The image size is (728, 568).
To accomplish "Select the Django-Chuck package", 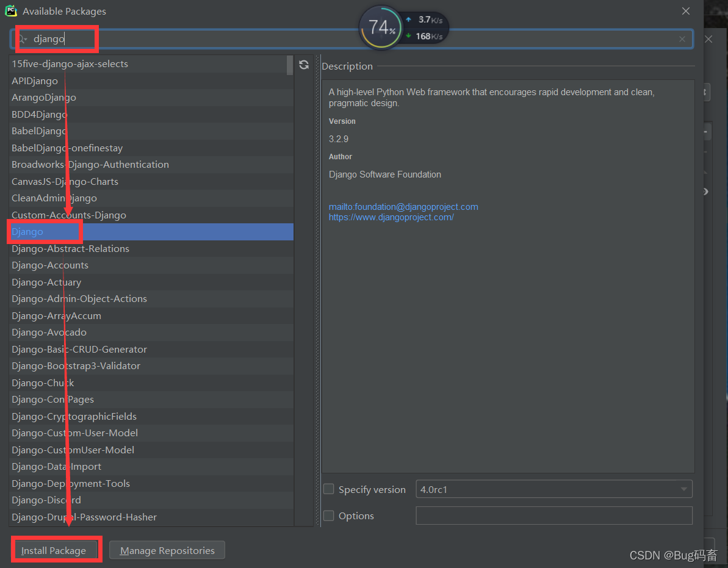I will (x=151, y=383).
